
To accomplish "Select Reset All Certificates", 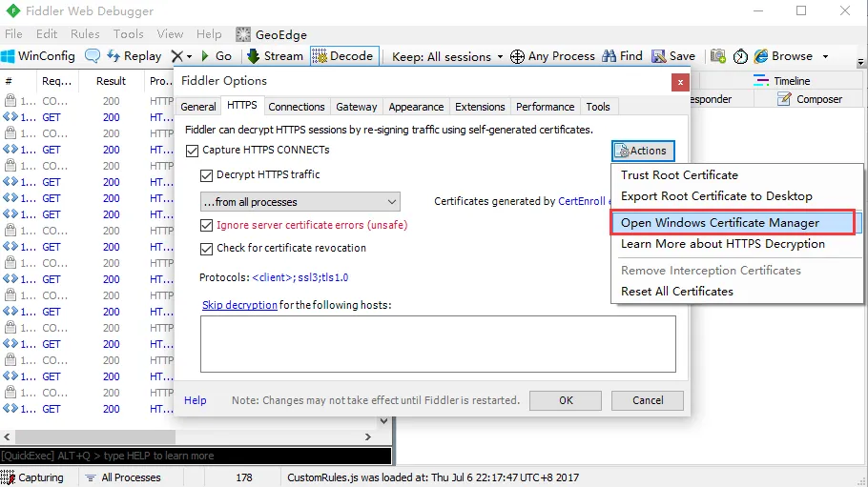I will [x=676, y=291].
